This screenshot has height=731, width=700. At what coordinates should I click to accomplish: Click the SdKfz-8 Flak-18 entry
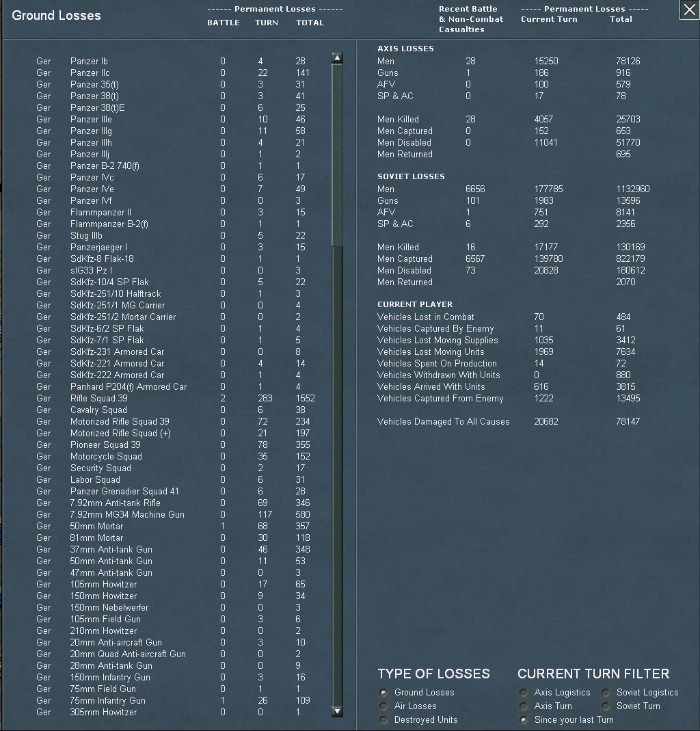(x=102, y=258)
